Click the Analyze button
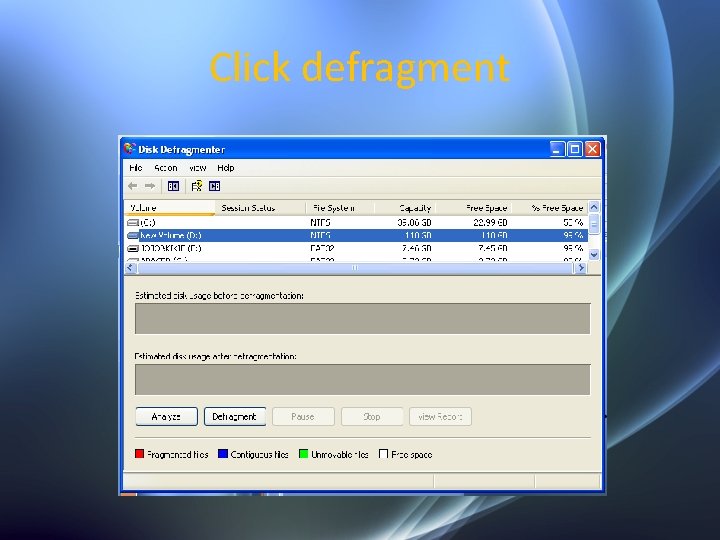This screenshot has height=540, width=720. pos(166,416)
